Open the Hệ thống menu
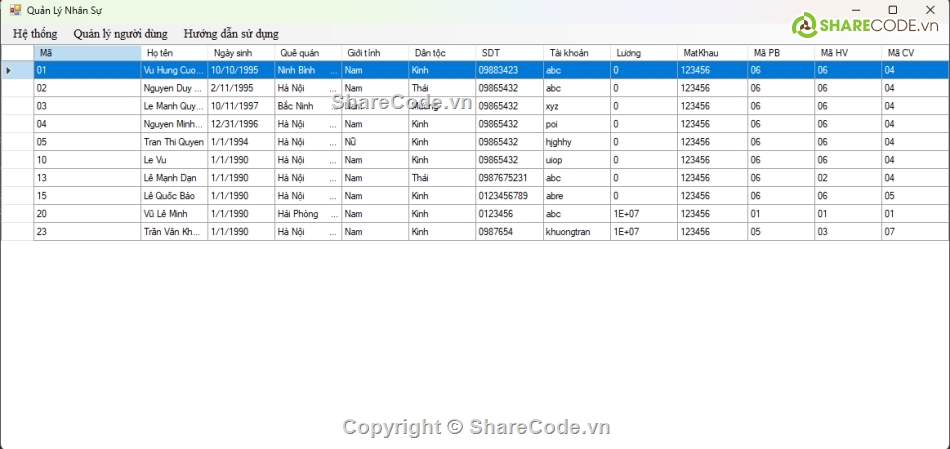The image size is (950, 449). (35, 33)
